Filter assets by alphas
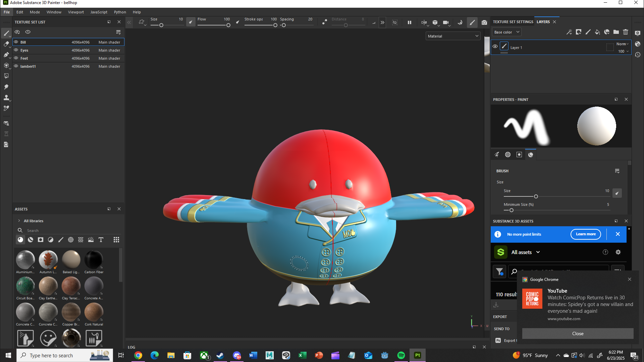The width and height of the screenshot is (644, 362). point(71,240)
